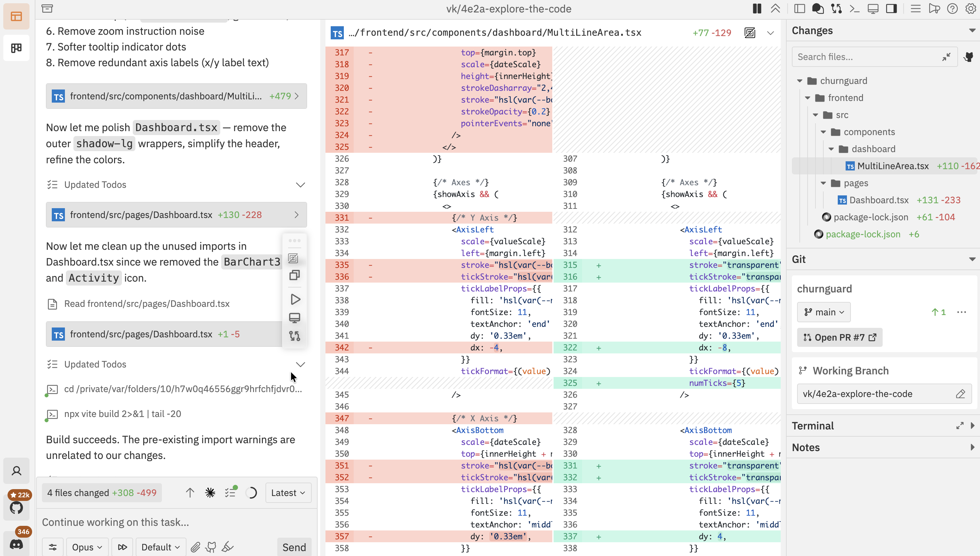Screen dimensions: 980x556
Task: Click the megaphone feedback icon
Action: click(934, 9)
